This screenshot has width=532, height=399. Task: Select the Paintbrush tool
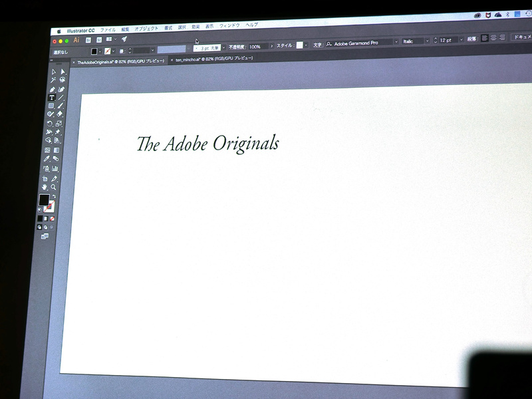click(x=61, y=106)
